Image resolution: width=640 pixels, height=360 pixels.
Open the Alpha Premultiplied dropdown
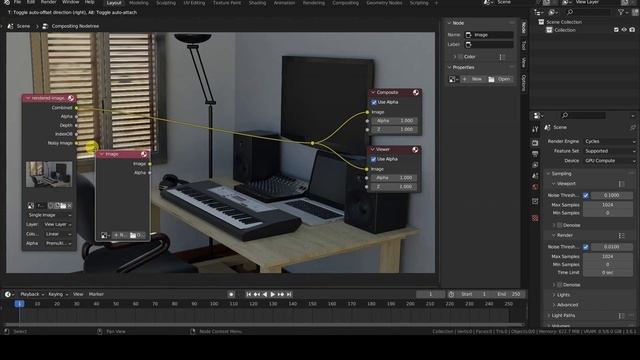coord(57,243)
